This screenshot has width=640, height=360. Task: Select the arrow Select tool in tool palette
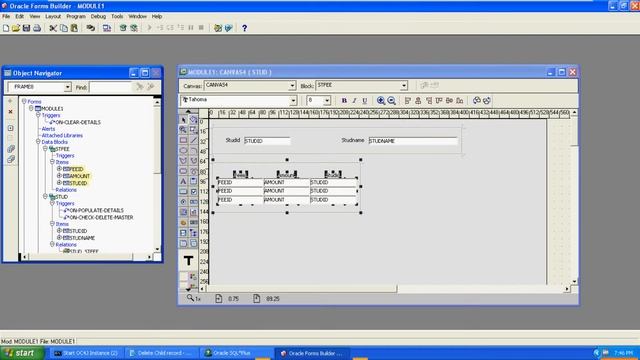pyautogui.click(x=183, y=120)
